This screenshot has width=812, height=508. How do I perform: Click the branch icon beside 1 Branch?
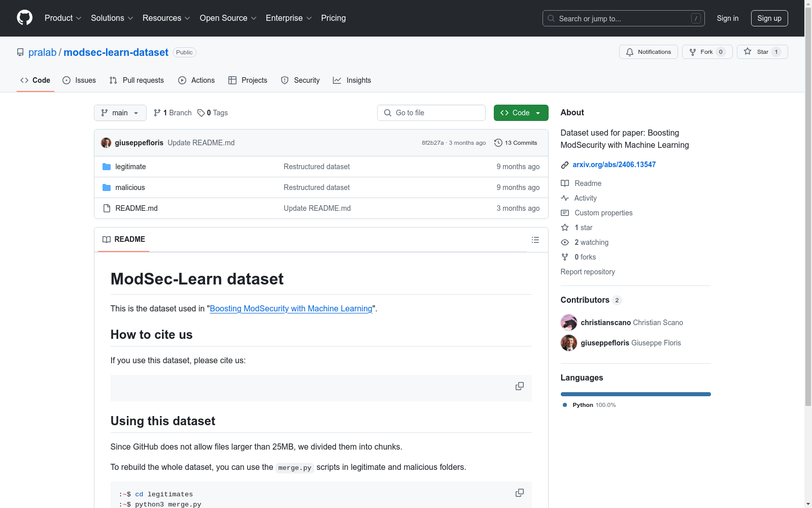click(157, 113)
